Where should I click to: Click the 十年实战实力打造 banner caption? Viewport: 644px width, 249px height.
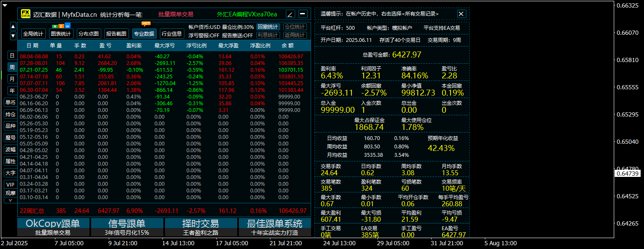(275, 233)
